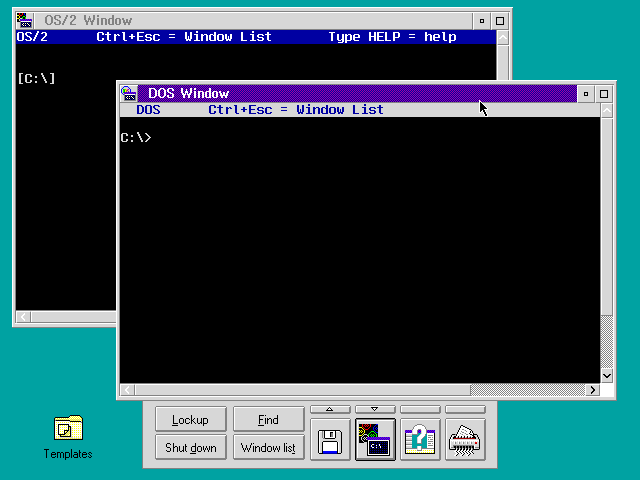Maximize the OS/2 Window
This screenshot has width=640, height=480.
pyautogui.click(x=500, y=21)
